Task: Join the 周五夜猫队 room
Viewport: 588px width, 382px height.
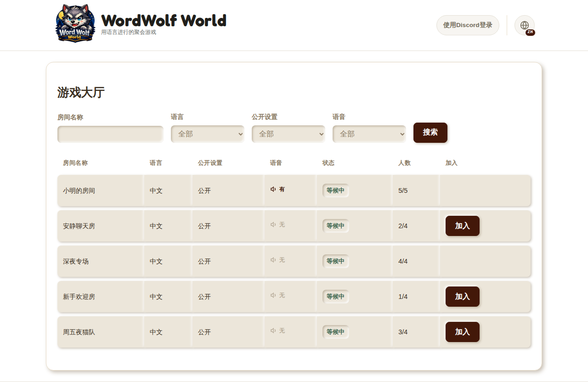Action: point(463,332)
